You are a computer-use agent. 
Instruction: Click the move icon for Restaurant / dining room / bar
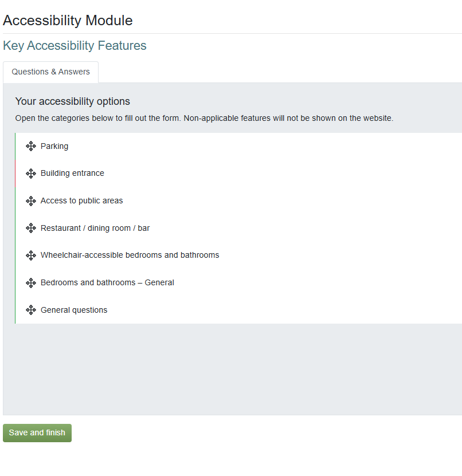point(31,228)
